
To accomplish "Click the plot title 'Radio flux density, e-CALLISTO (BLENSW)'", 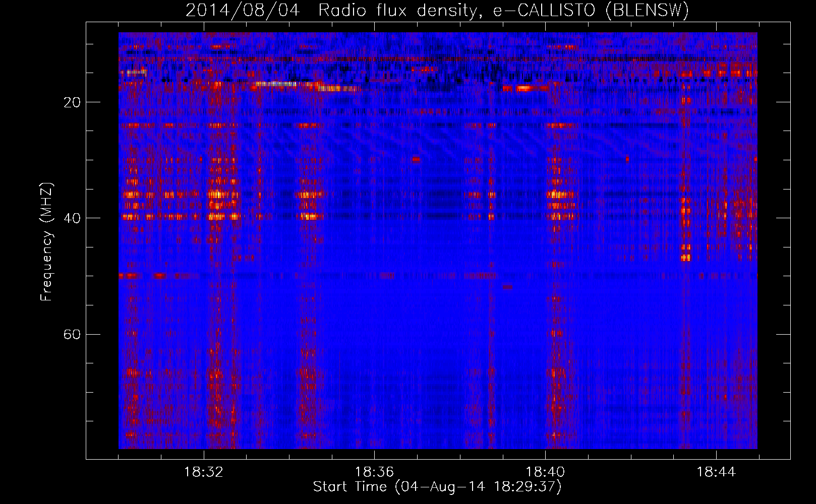I will (503, 11).
